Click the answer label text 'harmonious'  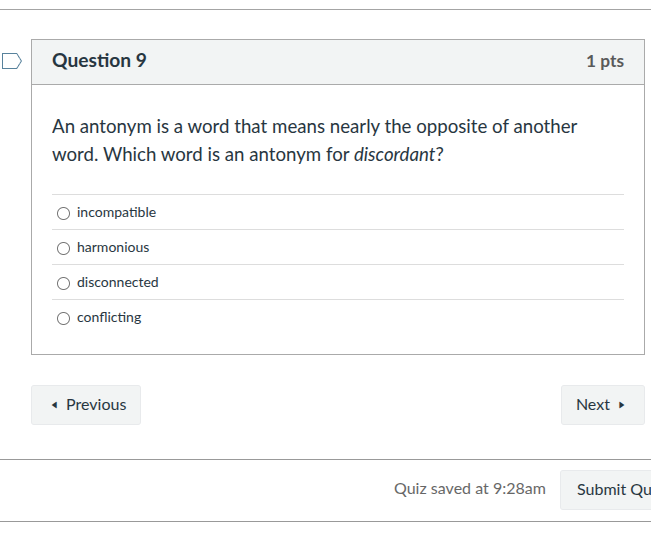[x=113, y=248]
